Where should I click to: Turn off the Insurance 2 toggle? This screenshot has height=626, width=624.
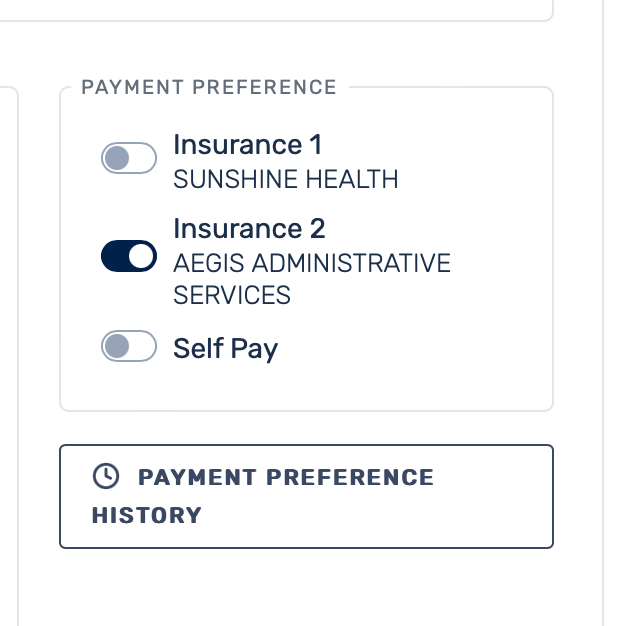129,256
